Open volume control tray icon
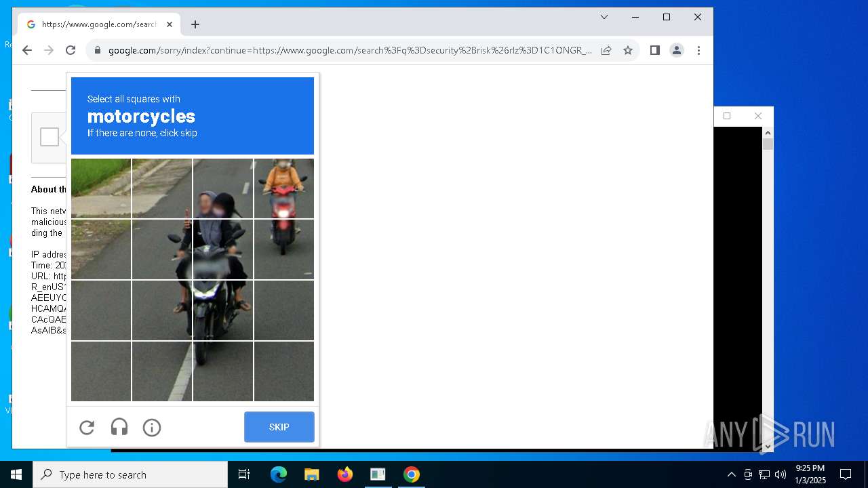The image size is (868, 488). [x=781, y=474]
